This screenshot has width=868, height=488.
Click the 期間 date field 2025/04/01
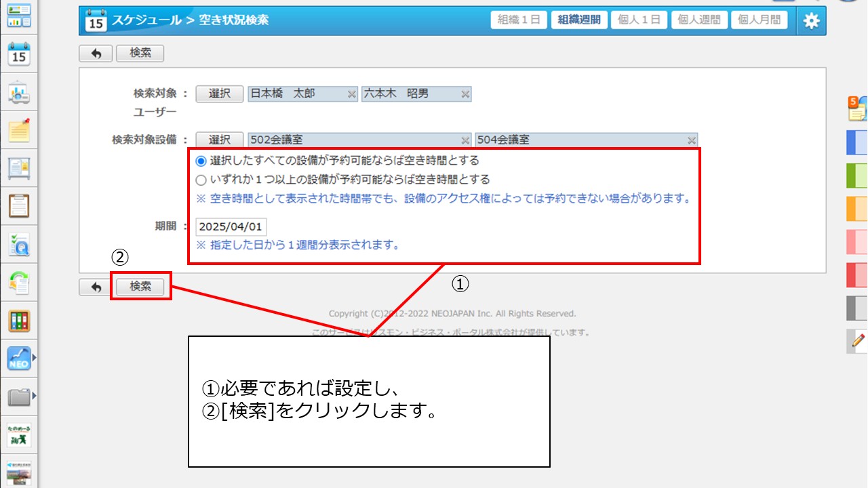[231, 226]
